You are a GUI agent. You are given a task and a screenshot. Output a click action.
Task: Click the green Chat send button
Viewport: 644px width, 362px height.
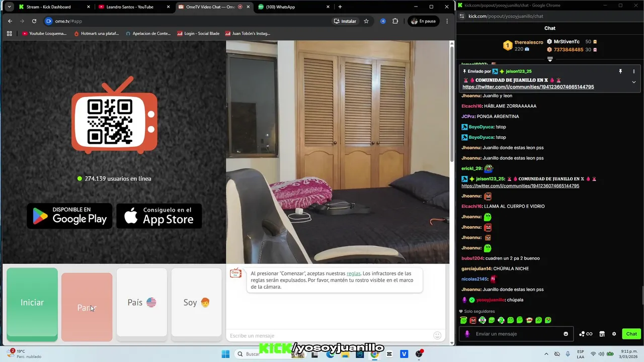(631, 334)
